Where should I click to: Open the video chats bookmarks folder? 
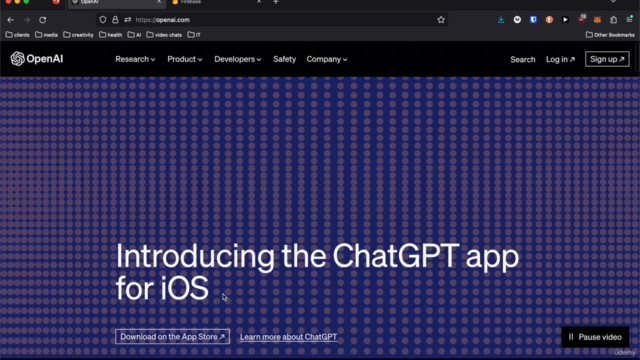click(164, 35)
